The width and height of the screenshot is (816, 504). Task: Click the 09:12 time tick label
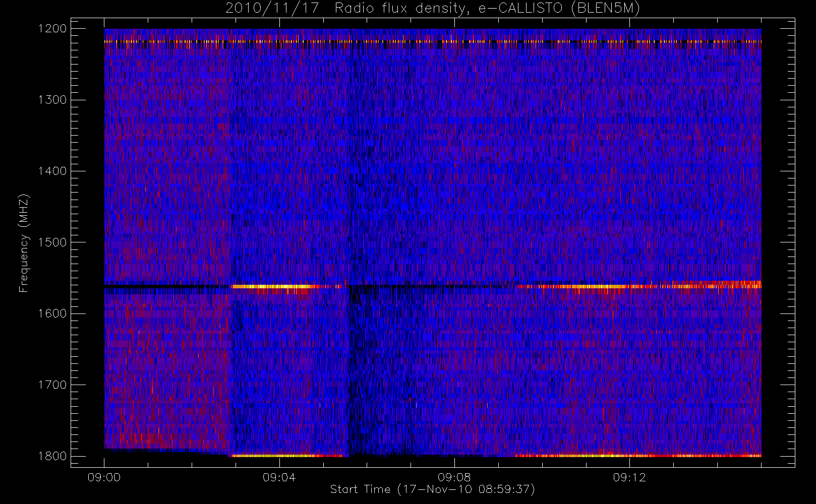tap(629, 477)
